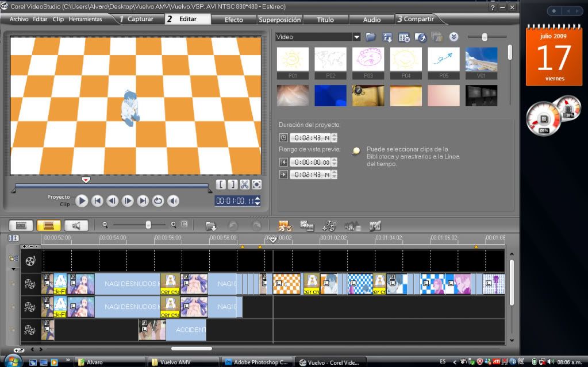This screenshot has width=588, height=367.
Task: Zoom in the timeline with the plus magnifier
Action: click(x=173, y=225)
